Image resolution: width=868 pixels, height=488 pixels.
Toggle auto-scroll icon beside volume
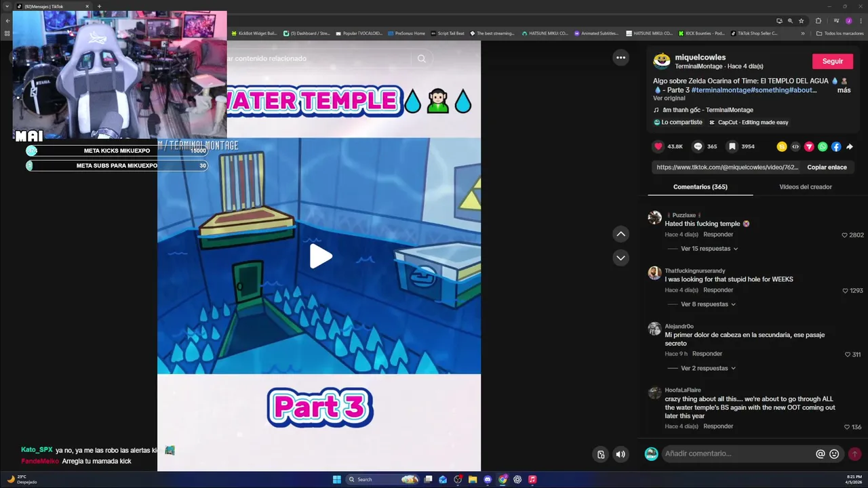[600, 454]
